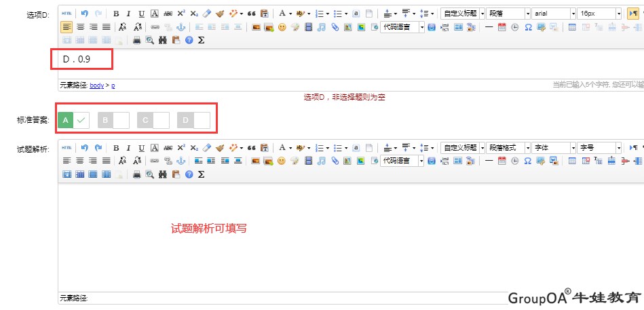Select answer B as standard answer
644x310 pixels.
114,120
